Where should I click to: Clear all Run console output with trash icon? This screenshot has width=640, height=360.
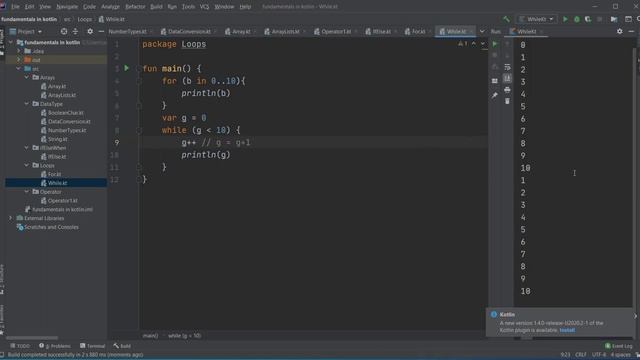pyautogui.click(x=507, y=101)
